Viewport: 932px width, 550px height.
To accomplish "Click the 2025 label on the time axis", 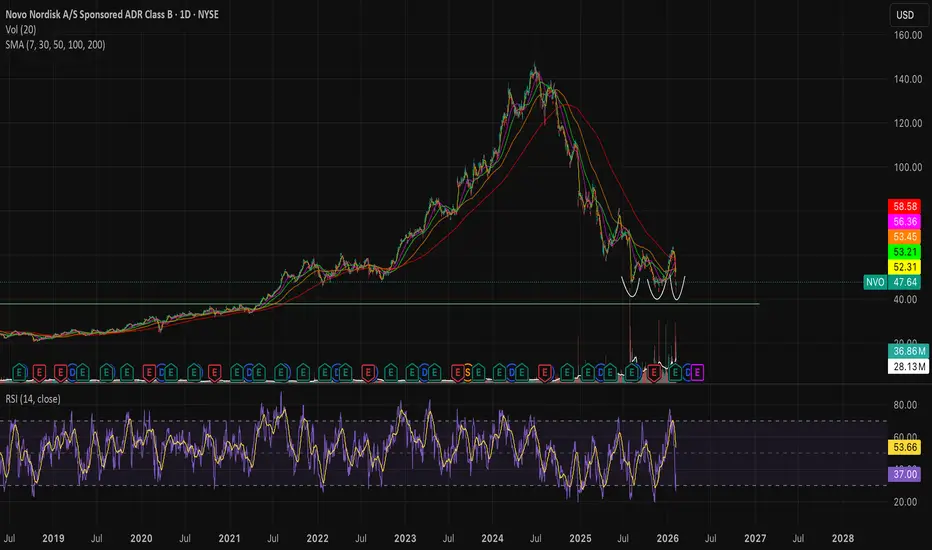I will pyautogui.click(x=580, y=538).
